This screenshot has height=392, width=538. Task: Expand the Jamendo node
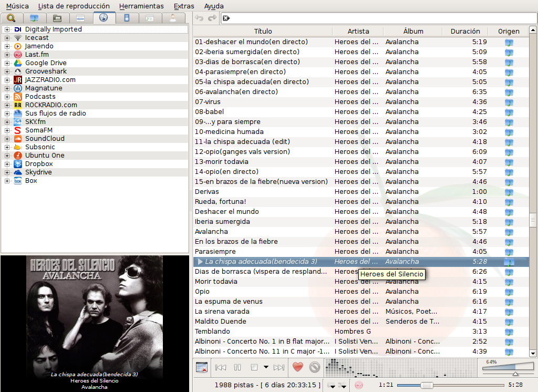pyautogui.click(x=7, y=46)
